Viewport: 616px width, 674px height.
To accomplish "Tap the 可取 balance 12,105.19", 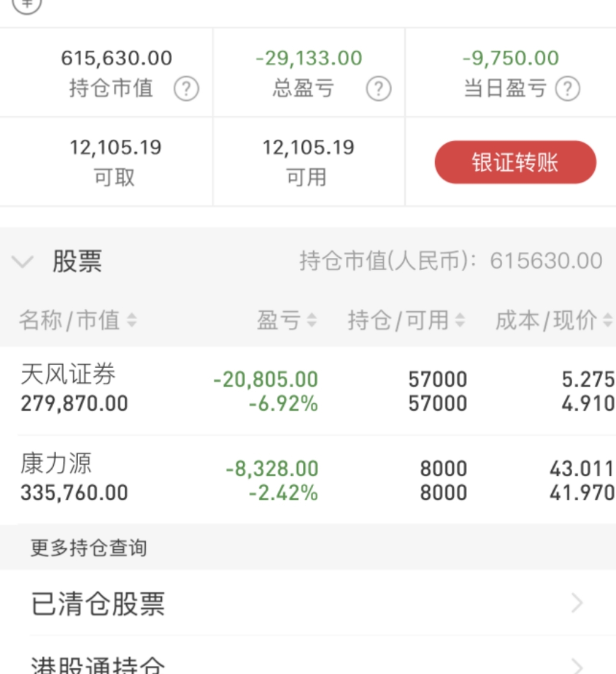I will pos(116,147).
